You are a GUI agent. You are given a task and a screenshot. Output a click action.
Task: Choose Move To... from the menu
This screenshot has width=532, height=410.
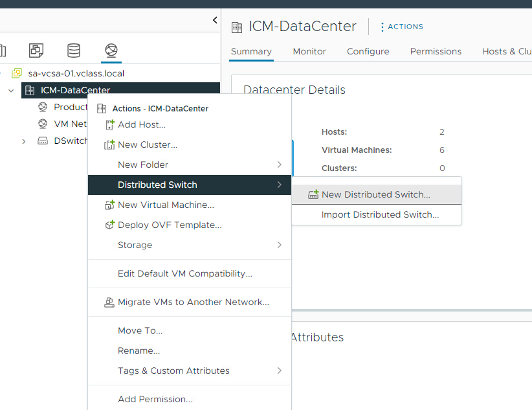click(x=190, y=330)
